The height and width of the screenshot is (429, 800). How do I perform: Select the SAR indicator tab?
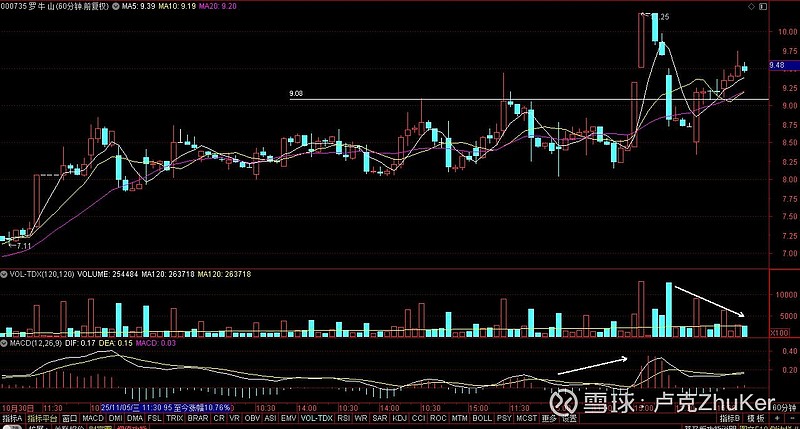[x=380, y=418]
